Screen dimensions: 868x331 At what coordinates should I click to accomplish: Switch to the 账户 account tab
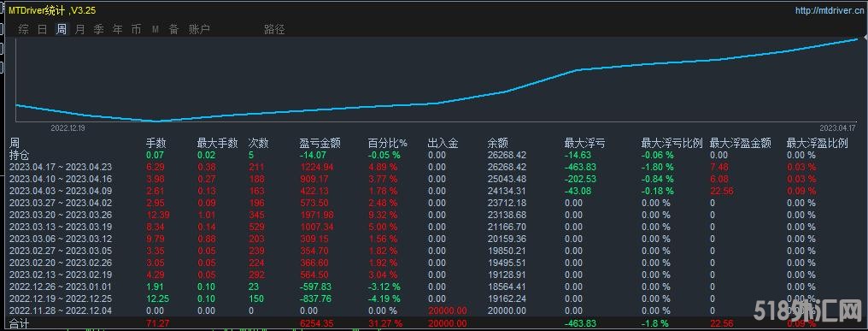199,29
